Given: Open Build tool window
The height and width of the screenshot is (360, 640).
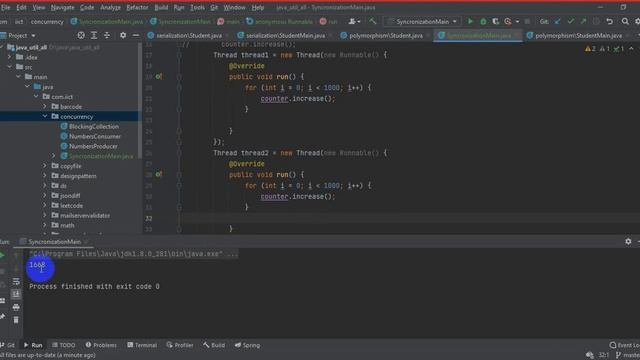Looking at the screenshot, I should [x=214, y=345].
